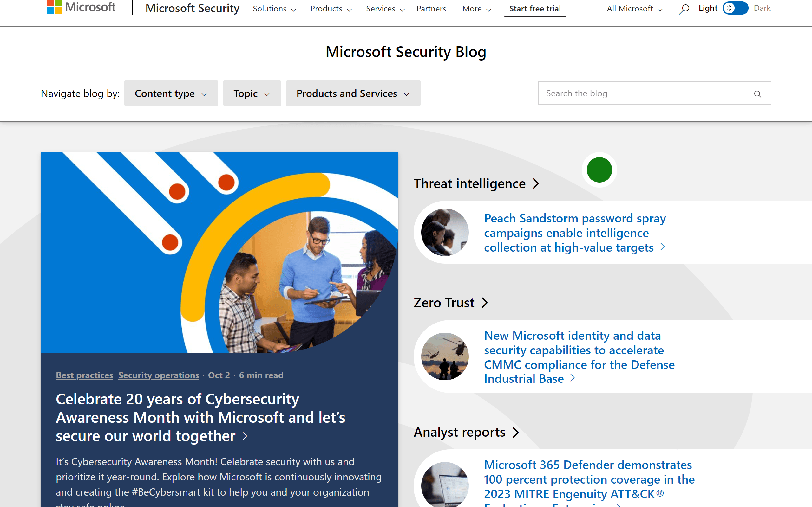Open the helicopter article round thumbnail

(x=445, y=356)
